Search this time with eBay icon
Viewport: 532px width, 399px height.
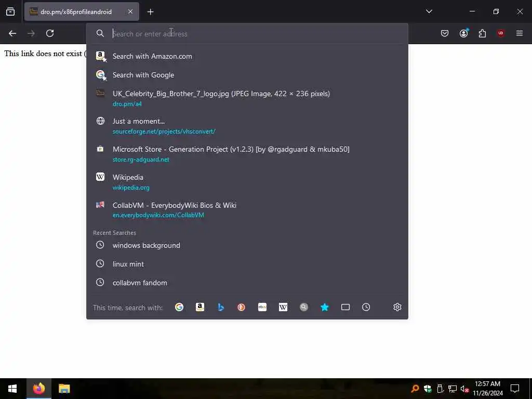coord(262,307)
